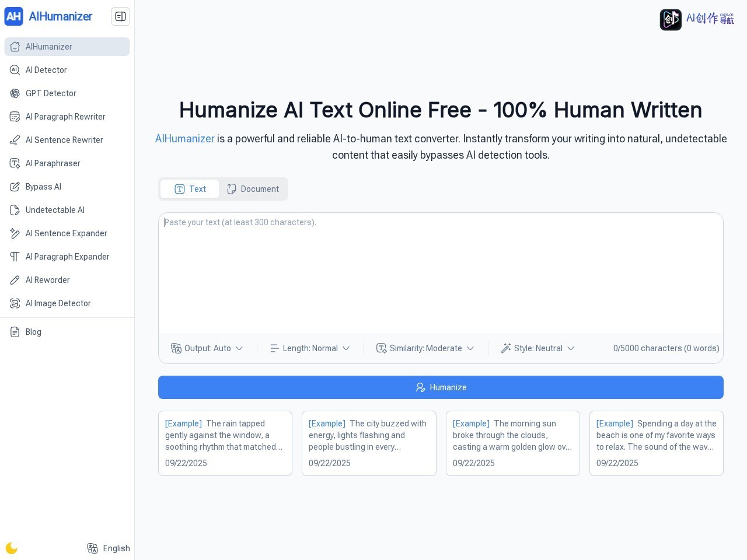The width and height of the screenshot is (747, 560).
Task: Switch to the Document tab
Action: coord(253,189)
